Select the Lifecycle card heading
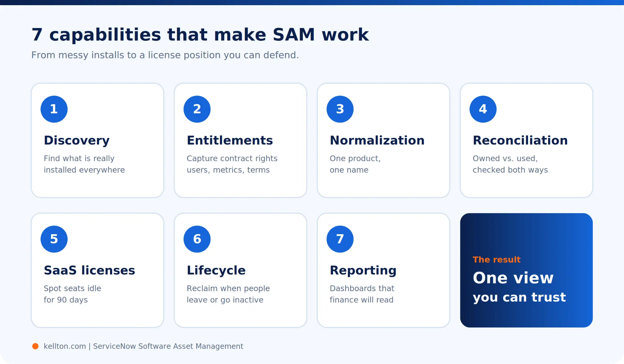This screenshot has width=624, height=364. (216, 270)
